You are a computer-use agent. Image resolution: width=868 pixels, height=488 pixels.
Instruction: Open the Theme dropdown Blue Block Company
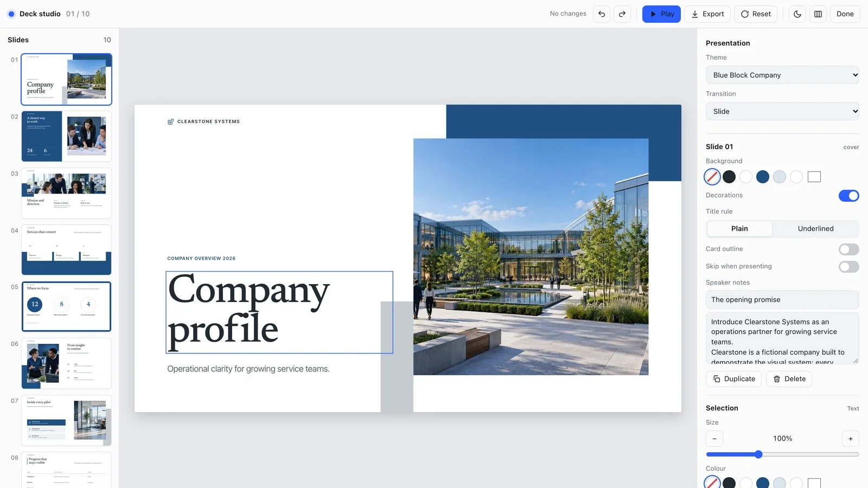pyautogui.click(x=782, y=75)
